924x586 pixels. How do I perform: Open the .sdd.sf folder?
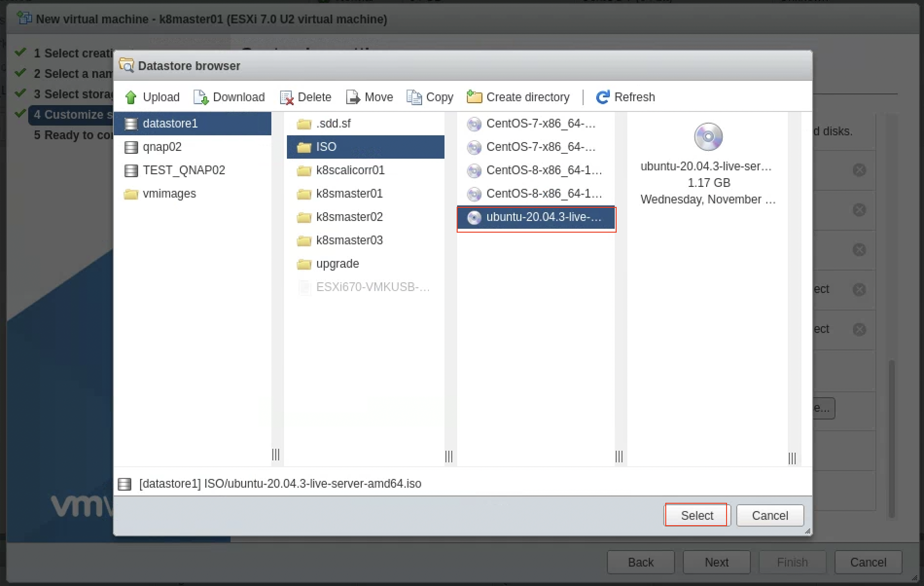[365, 124]
